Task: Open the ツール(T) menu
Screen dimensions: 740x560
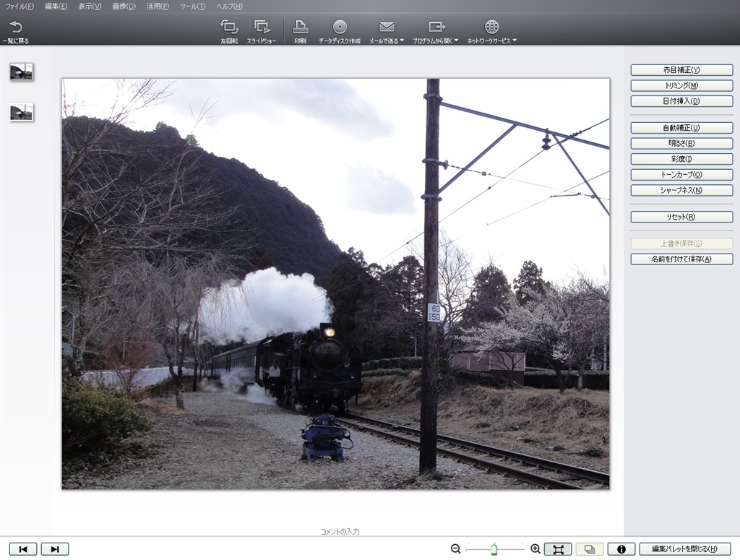Action: coord(192,6)
